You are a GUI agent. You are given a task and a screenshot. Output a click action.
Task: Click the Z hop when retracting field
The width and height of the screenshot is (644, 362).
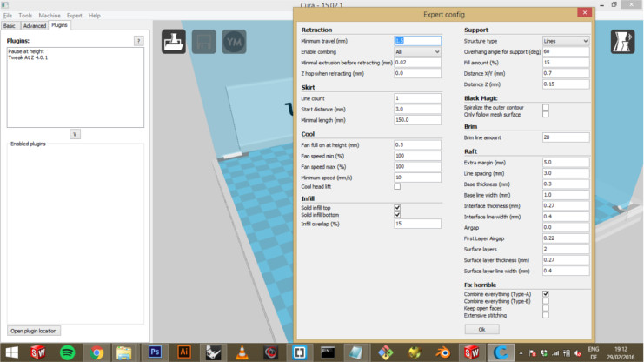(417, 73)
